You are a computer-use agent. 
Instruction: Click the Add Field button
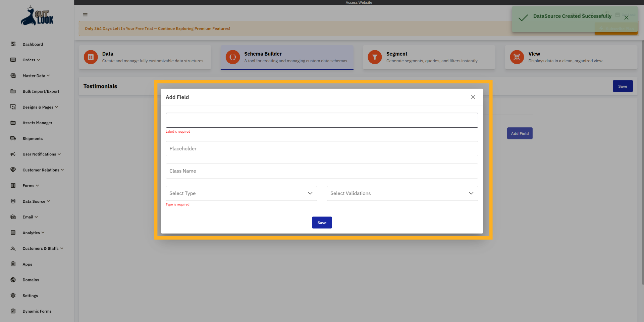520,133
